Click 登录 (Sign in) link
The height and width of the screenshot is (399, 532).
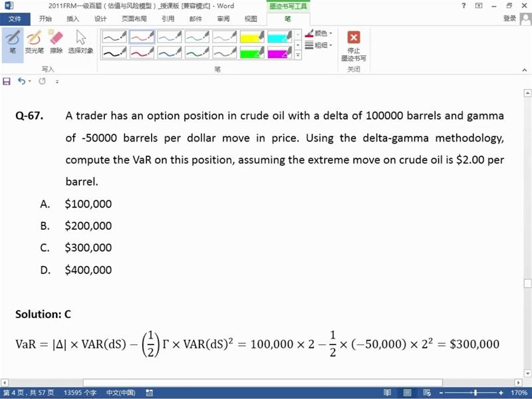pos(510,19)
